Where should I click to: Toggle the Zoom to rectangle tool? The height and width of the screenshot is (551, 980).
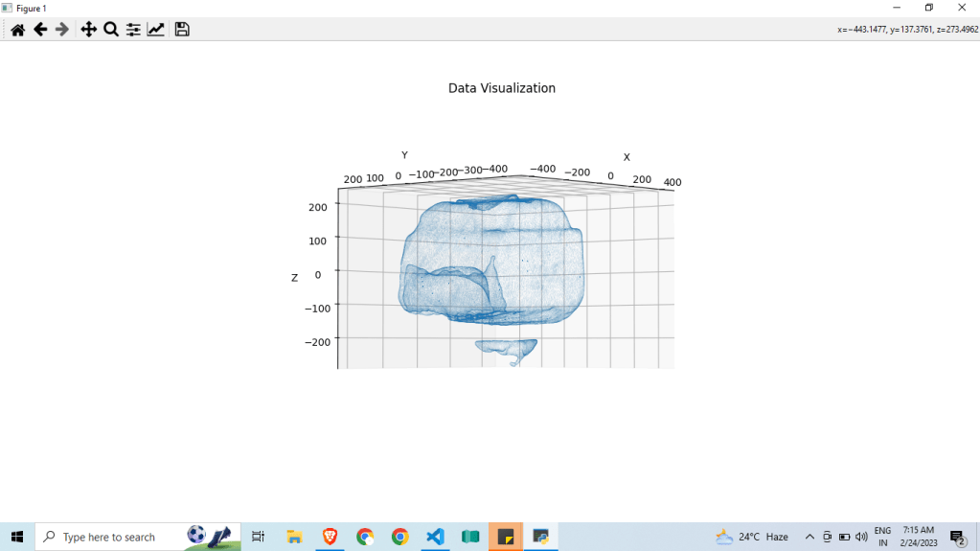(x=111, y=30)
